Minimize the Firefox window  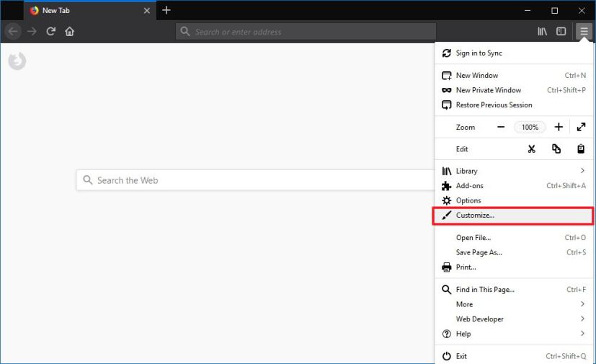tap(528, 10)
